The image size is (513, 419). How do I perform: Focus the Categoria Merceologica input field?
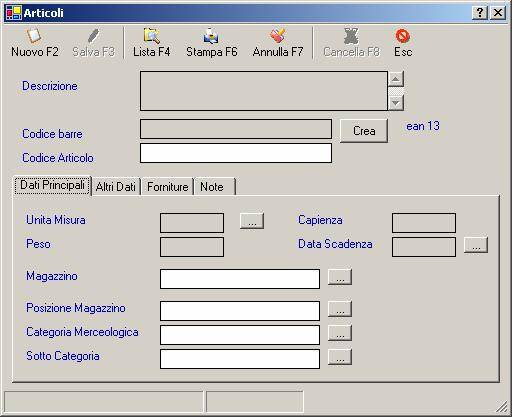pos(240,335)
